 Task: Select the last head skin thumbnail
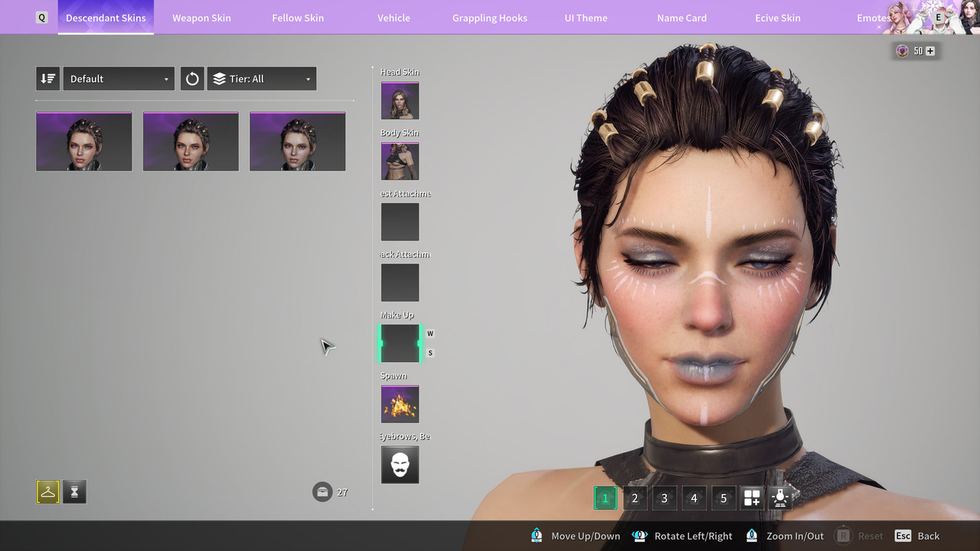[x=297, y=142]
